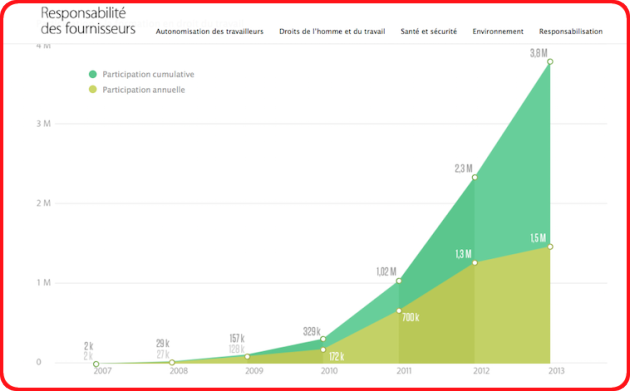
Task: Select the 2008 data point marker
Action: [172, 362]
